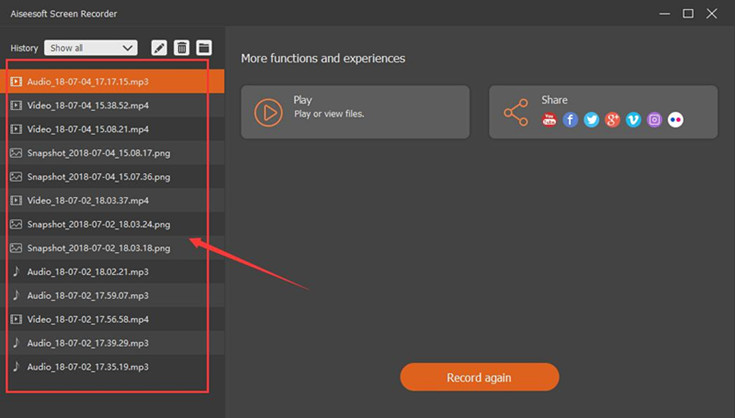Select Snapshot_2018-07-04_15.07.36.png file
This screenshot has width=735, height=418.
(112, 177)
